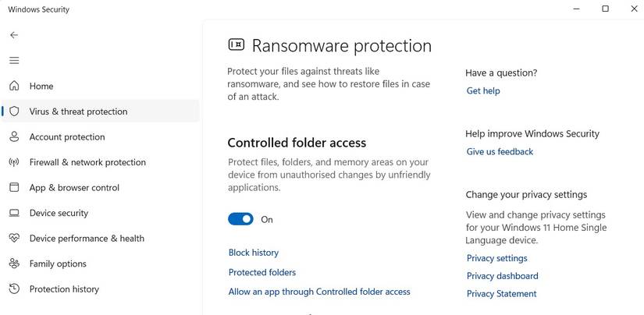Open Block history link
Viewport: 644px width, 315px height.
point(253,253)
